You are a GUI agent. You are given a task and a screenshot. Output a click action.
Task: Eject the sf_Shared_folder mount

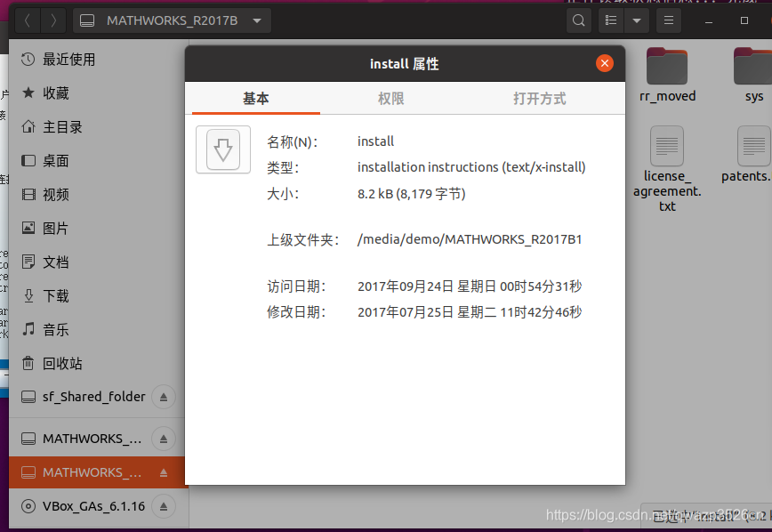coord(164,397)
